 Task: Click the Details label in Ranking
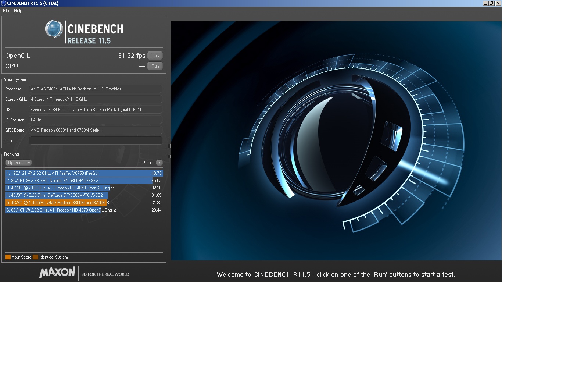tap(148, 163)
